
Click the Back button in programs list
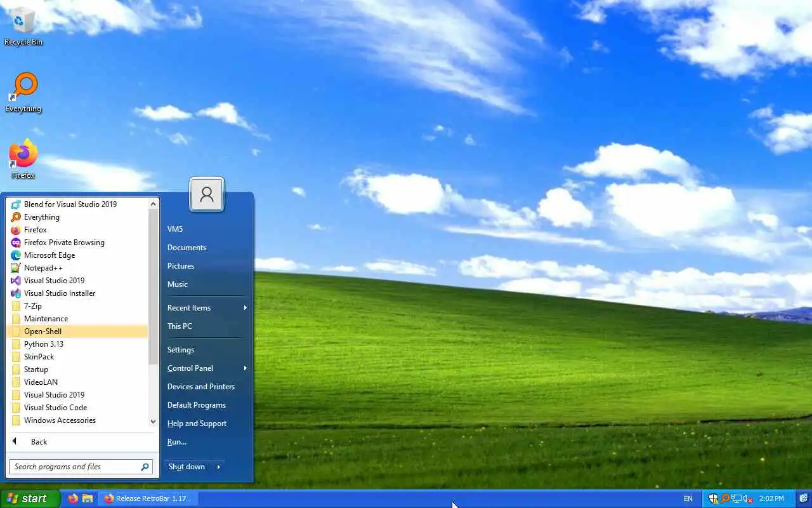click(x=82, y=442)
